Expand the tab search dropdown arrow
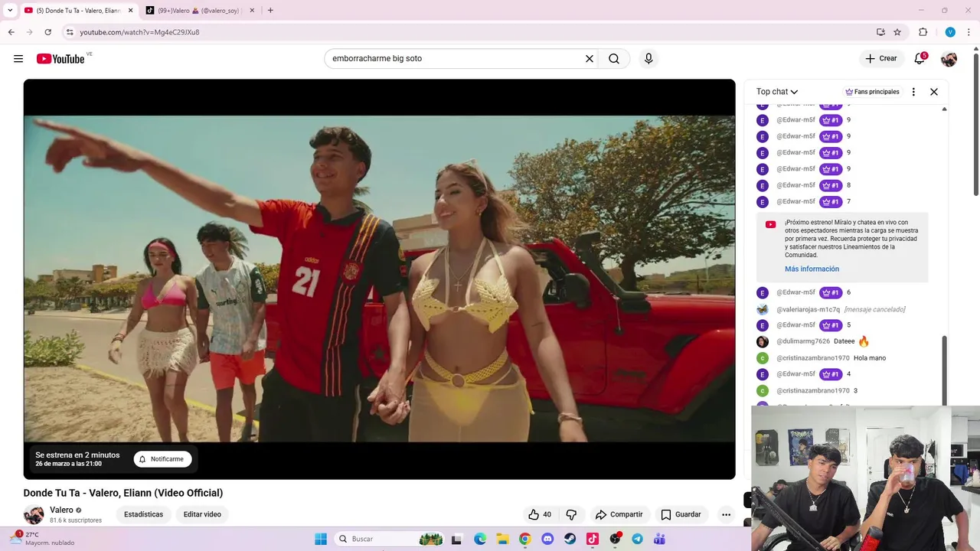Image resolution: width=980 pixels, height=551 pixels. coord(9,11)
